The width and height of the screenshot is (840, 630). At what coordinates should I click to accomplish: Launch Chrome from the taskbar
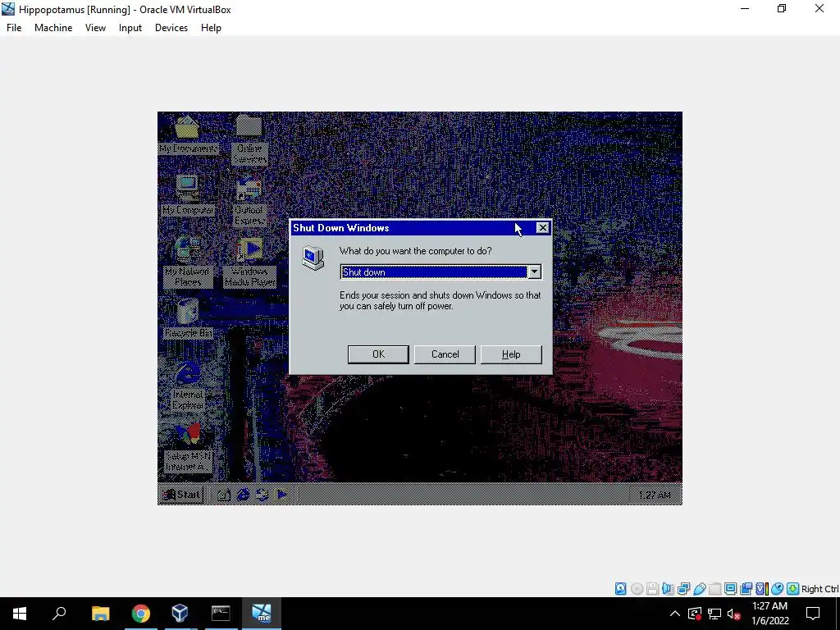coord(140,614)
